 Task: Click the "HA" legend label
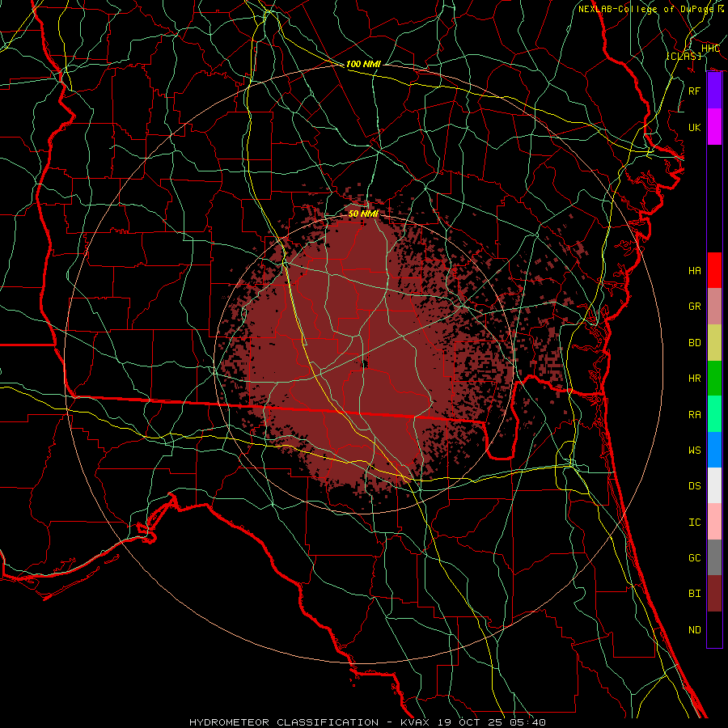[x=695, y=271]
